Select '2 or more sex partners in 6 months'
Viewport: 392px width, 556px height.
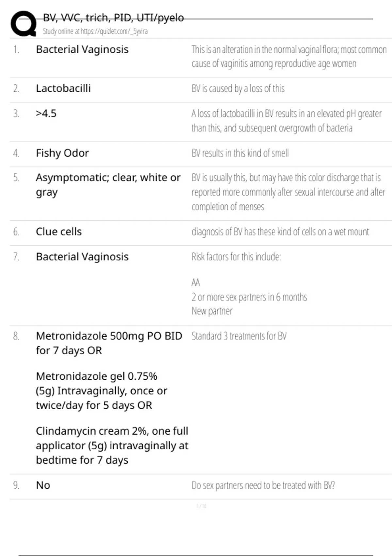point(249,297)
